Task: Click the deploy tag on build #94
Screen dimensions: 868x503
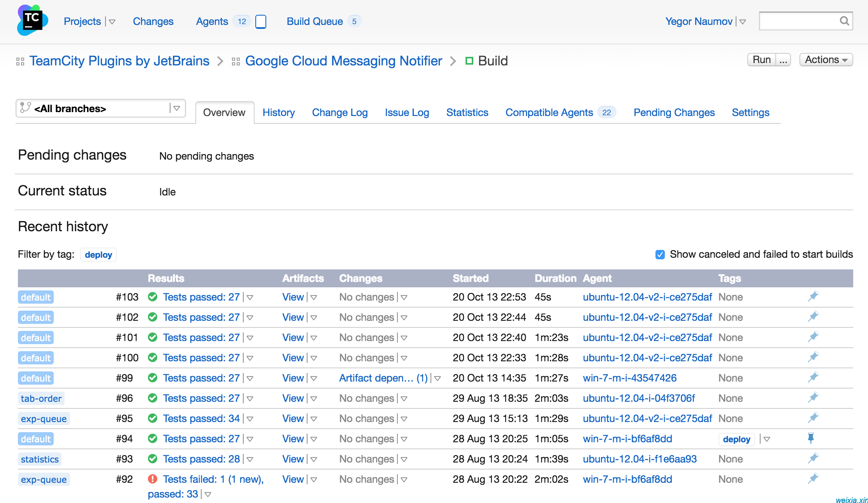Action: coord(736,439)
